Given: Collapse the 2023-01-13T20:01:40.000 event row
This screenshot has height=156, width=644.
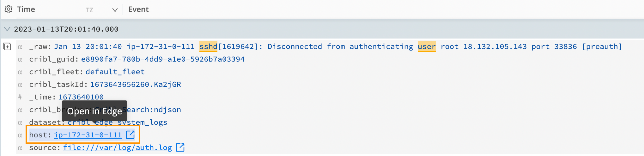Looking at the screenshot, I should [7, 29].
